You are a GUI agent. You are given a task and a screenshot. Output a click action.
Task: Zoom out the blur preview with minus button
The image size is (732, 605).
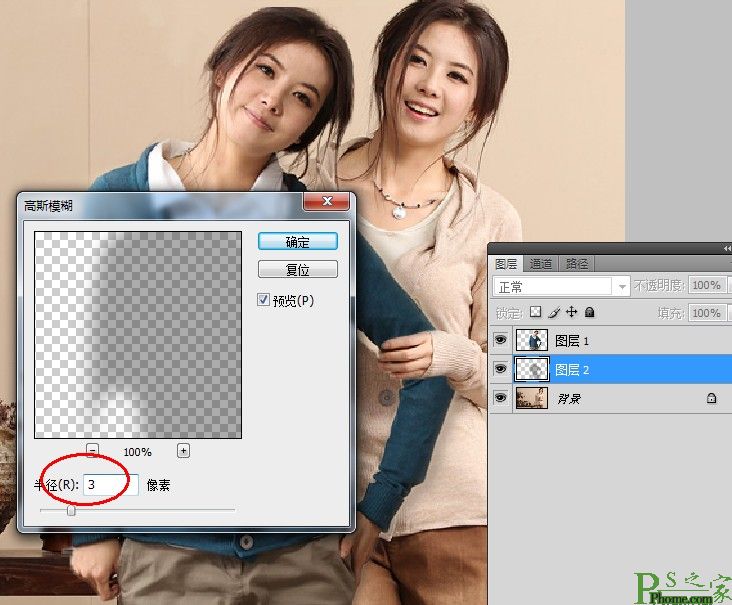point(92,450)
